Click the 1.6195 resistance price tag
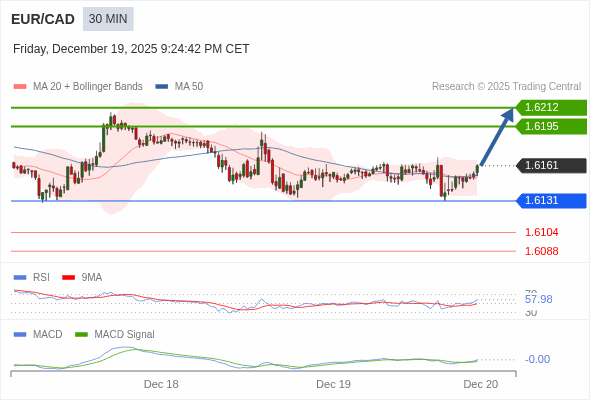 (551, 126)
